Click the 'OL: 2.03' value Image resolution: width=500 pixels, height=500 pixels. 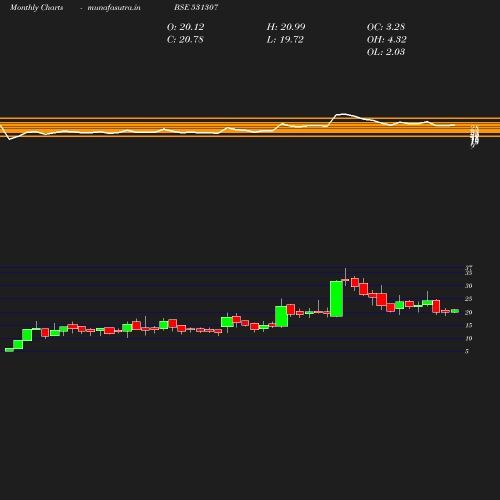pos(386,52)
